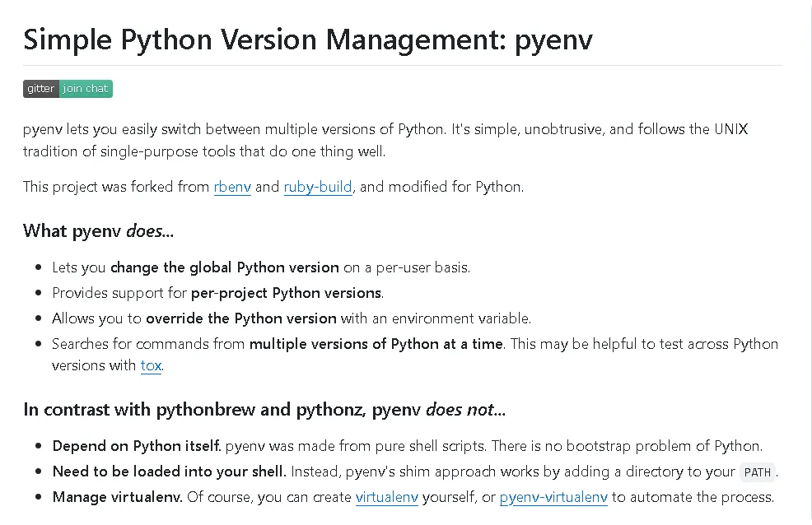Open the tox link
Image resolution: width=812 pixels, height=525 pixels.
coord(151,365)
